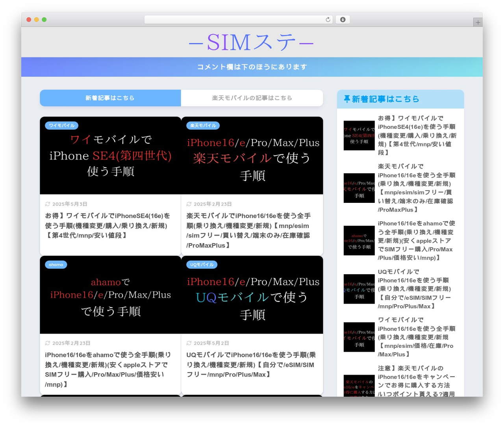Click the ahamo category tag
The width and height of the screenshot is (504, 427).
click(56, 265)
